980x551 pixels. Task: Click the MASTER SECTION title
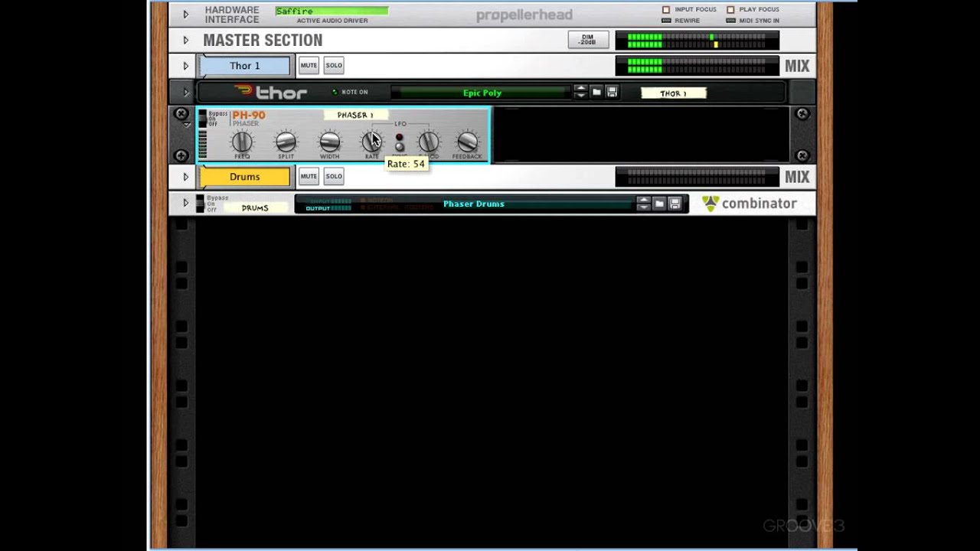coord(263,41)
